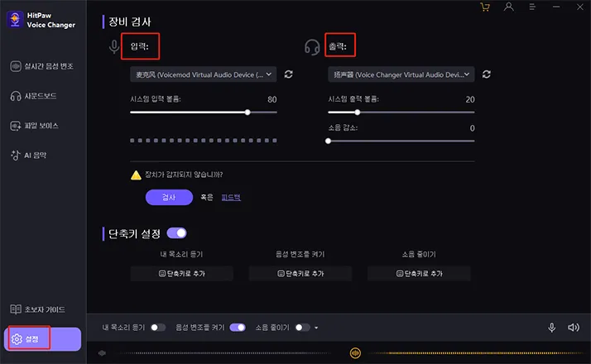Toggle the 단축키 설정 switch

[177, 233]
